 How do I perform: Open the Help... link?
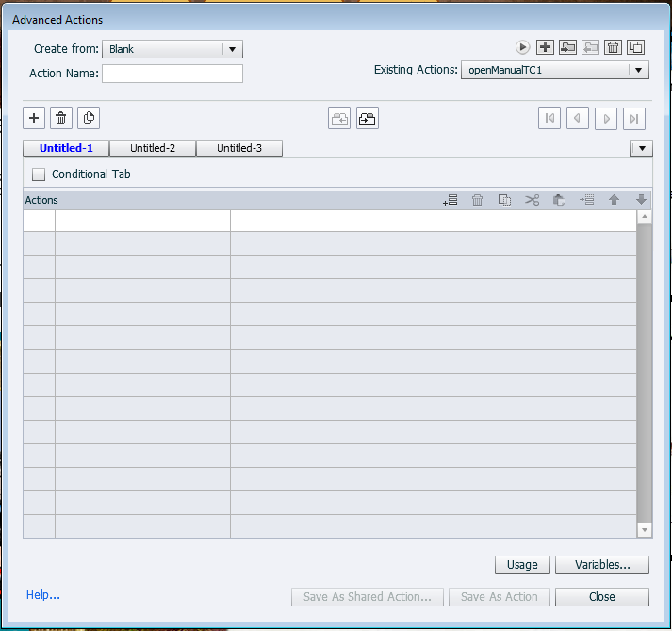point(43,595)
